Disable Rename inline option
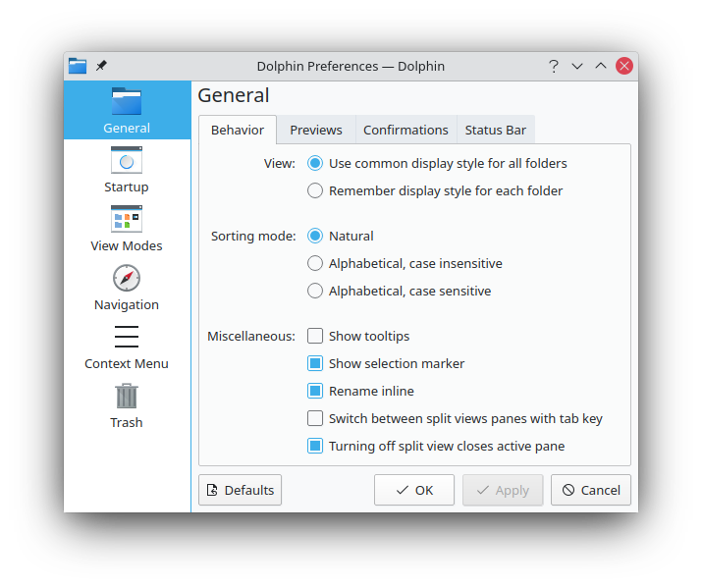Image resolution: width=702 pixels, height=588 pixels. [315, 391]
